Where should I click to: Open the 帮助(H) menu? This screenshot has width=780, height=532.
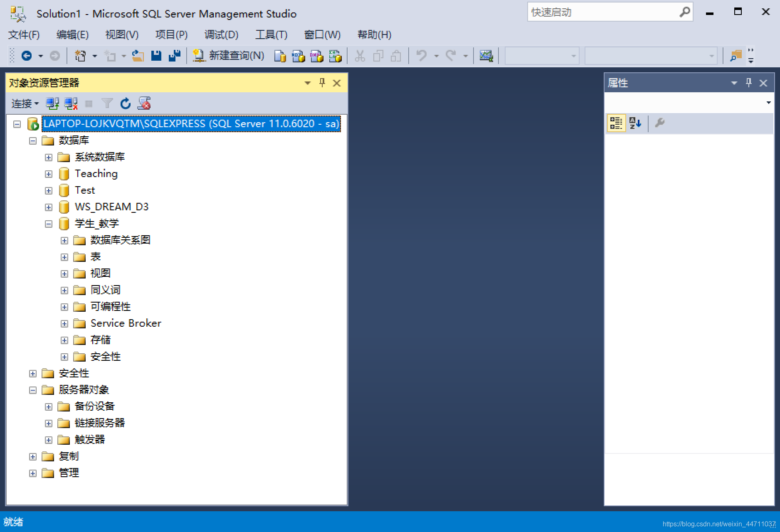click(x=375, y=34)
